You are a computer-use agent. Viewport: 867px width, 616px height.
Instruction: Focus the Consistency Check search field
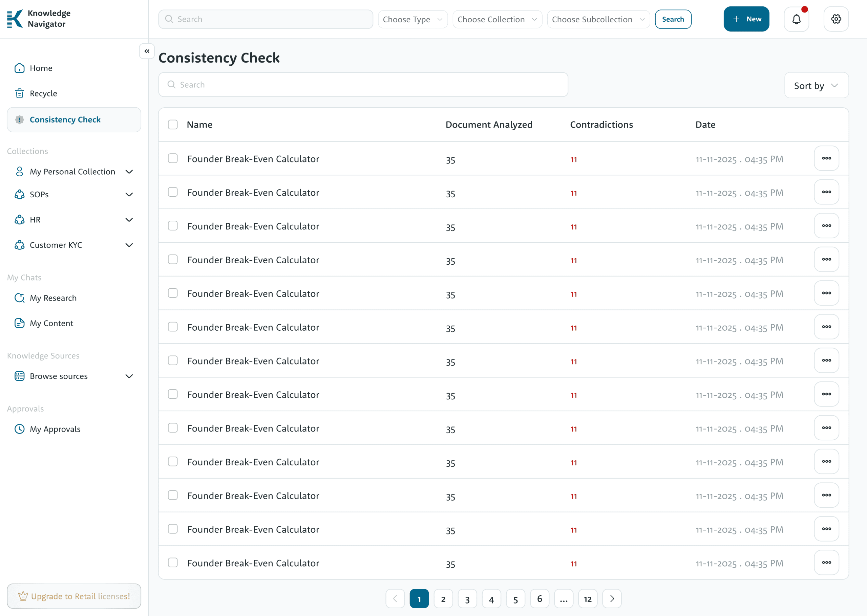[363, 85]
